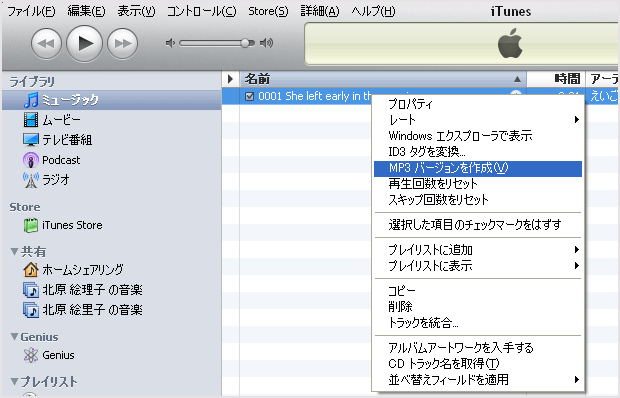Viewport: 620px width, 398px height.
Task: Click the low volume speaker icon
Action: click(170, 43)
